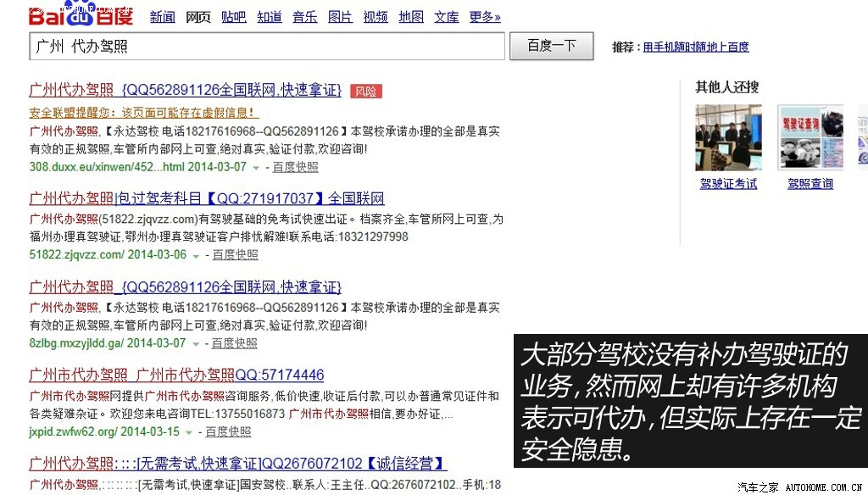Open the 地图 maps tab
The width and height of the screenshot is (868, 495).
411,17
